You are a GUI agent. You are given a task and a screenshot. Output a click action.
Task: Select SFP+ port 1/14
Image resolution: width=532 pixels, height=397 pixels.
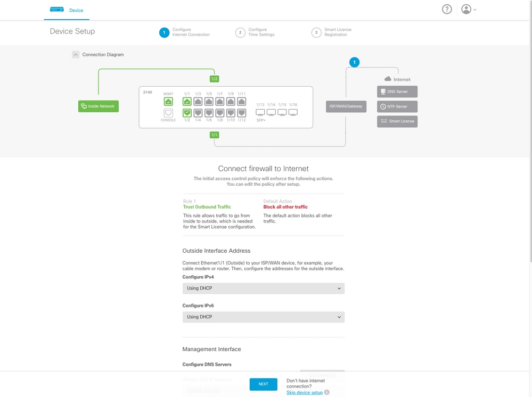click(x=271, y=112)
